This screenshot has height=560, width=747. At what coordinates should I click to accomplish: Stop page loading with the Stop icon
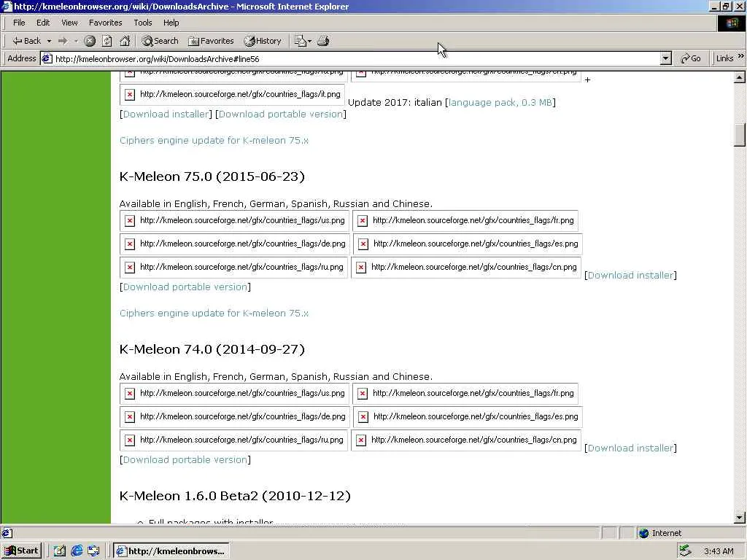pos(90,41)
